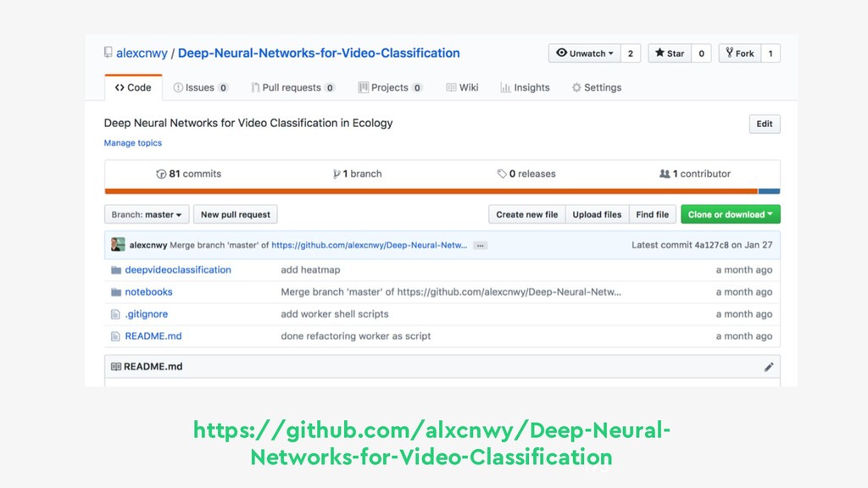Open the README.md file link
This screenshot has width=868, height=488.
153,336
